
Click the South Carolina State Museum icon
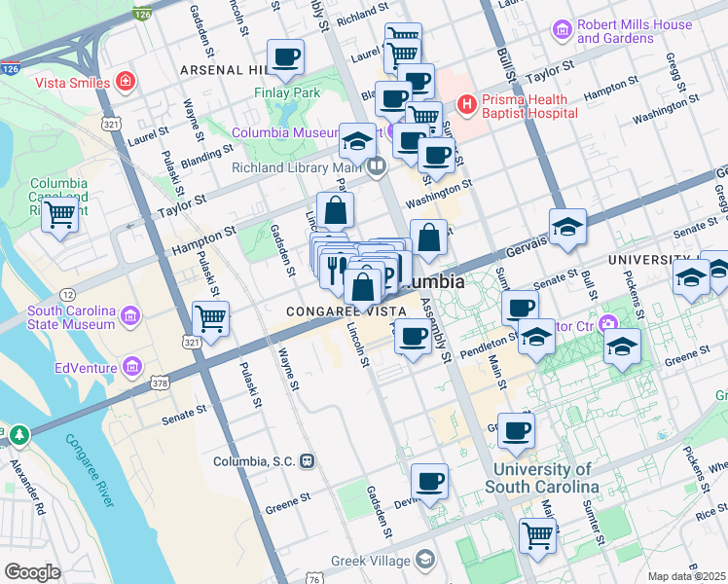[x=130, y=316]
